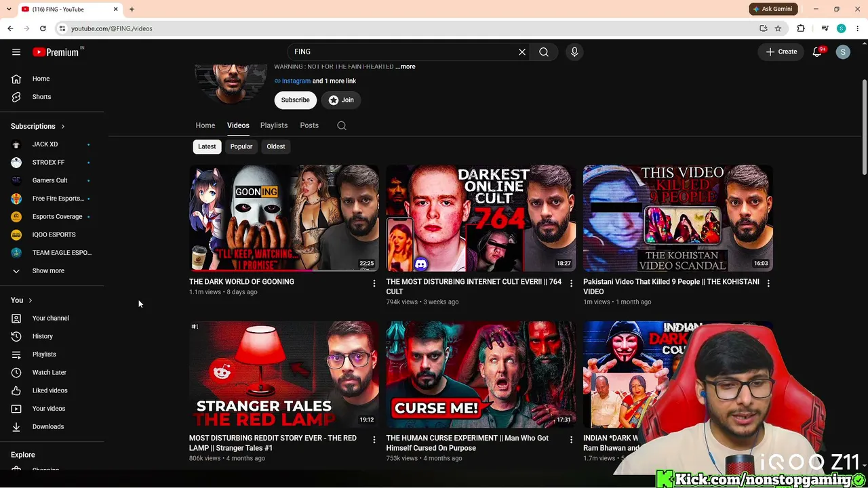Go back to the previous page
Screen dimensions: 868x488
10,28
